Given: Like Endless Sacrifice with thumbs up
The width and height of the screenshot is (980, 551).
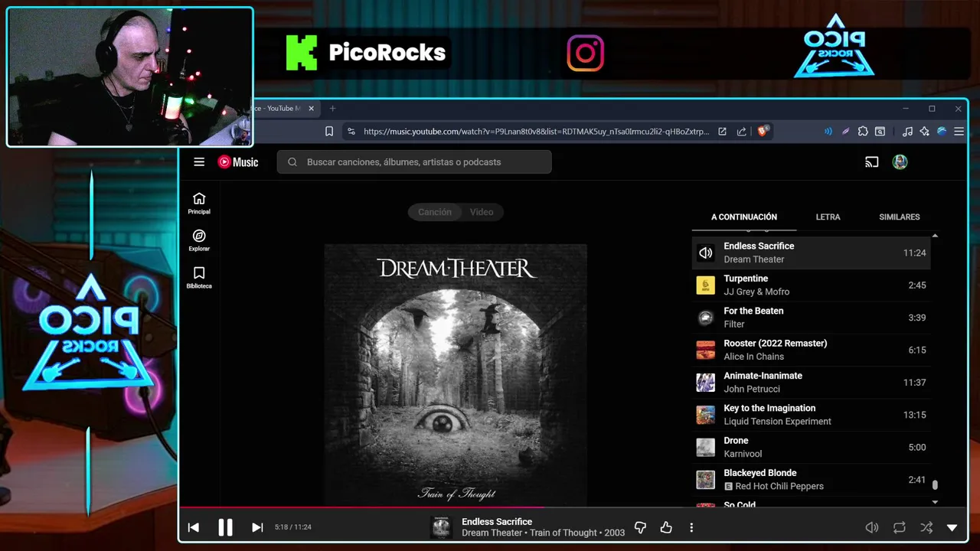Looking at the screenshot, I should [666, 527].
